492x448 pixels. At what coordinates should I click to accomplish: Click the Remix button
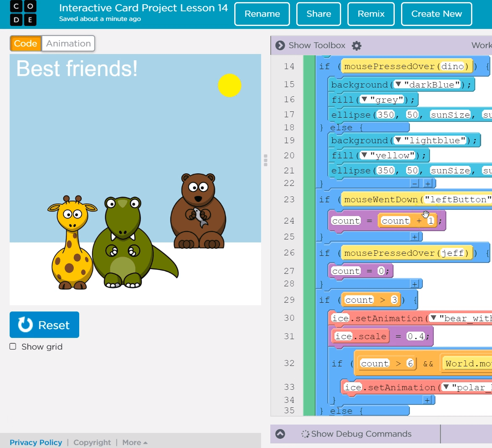click(x=370, y=14)
